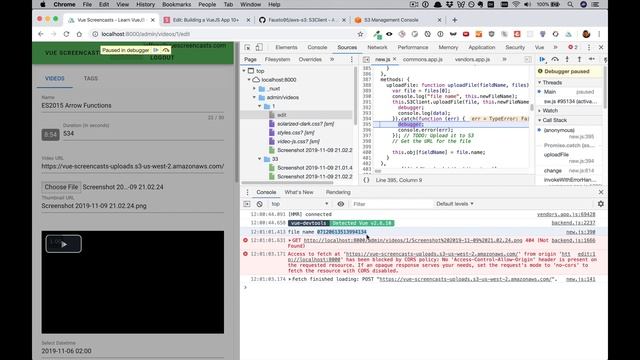The image size is (640, 360).
Task: Open the Default levels dropdown
Action: pyautogui.click(x=455, y=204)
